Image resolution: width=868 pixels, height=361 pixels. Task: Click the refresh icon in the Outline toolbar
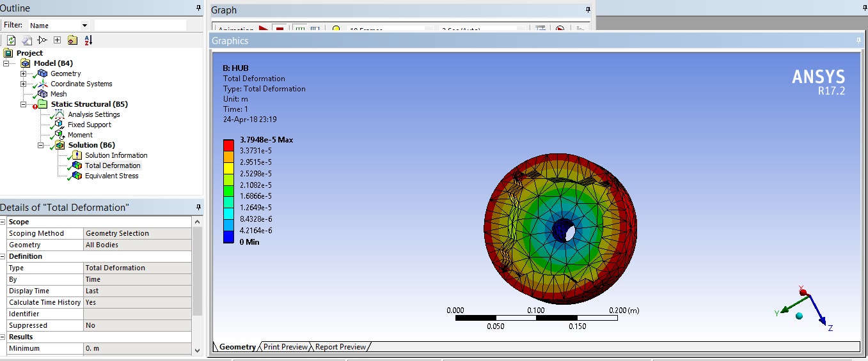tap(11, 40)
